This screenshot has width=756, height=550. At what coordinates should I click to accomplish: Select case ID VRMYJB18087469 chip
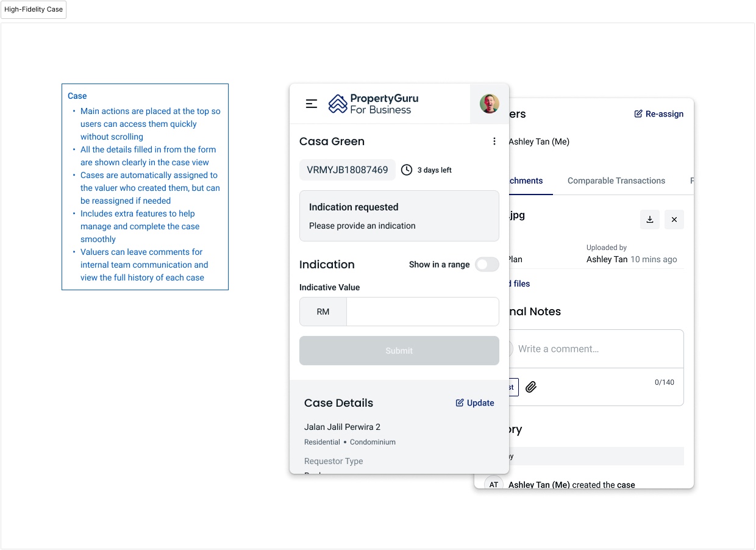pyautogui.click(x=348, y=170)
